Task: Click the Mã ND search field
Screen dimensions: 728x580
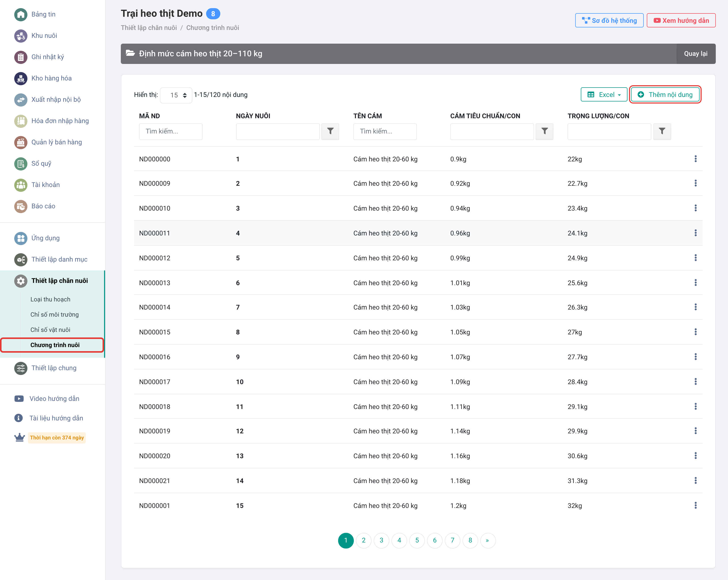Action: point(171,131)
